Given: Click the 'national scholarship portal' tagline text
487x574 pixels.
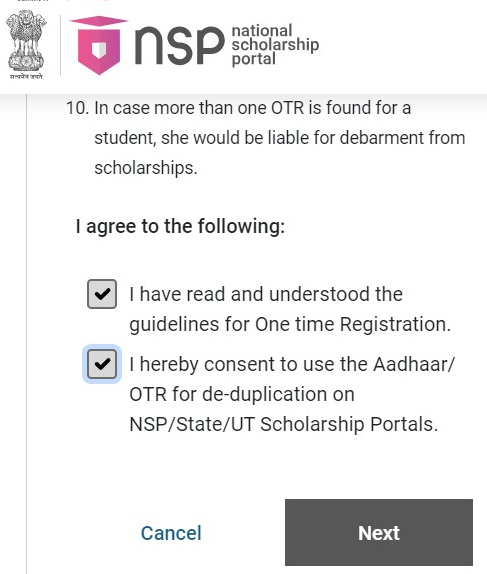Looking at the screenshot, I should pyautogui.click(x=275, y=45).
